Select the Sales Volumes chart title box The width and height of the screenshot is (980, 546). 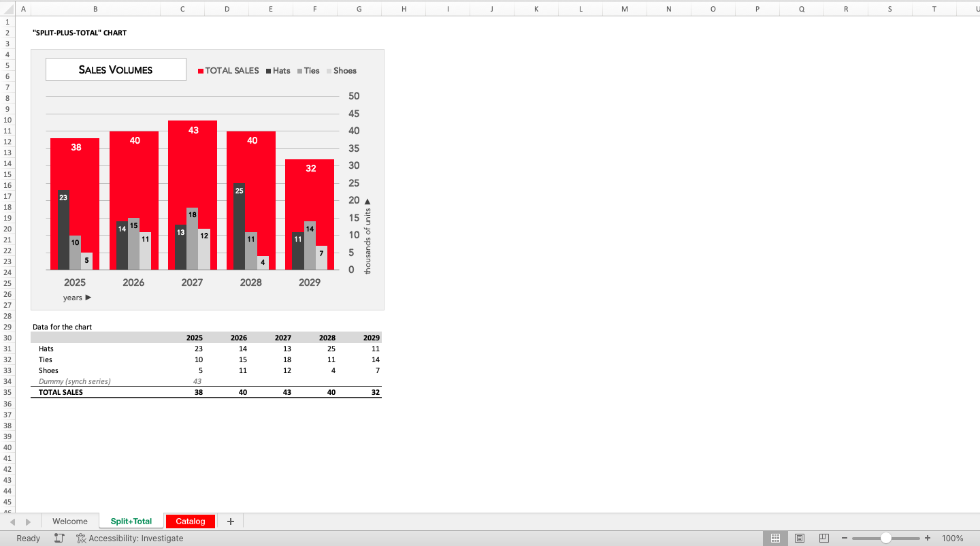pyautogui.click(x=116, y=69)
